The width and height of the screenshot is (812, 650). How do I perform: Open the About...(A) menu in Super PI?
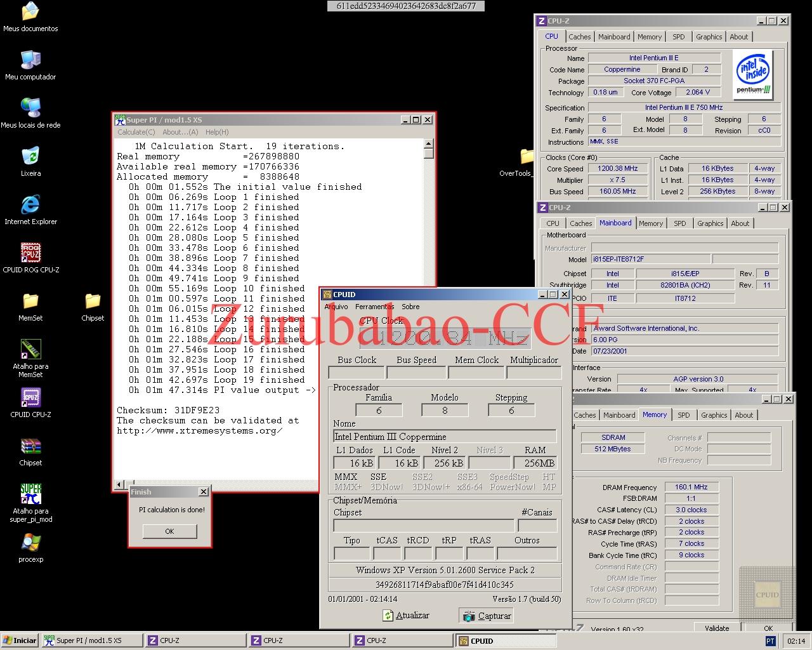(180, 132)
